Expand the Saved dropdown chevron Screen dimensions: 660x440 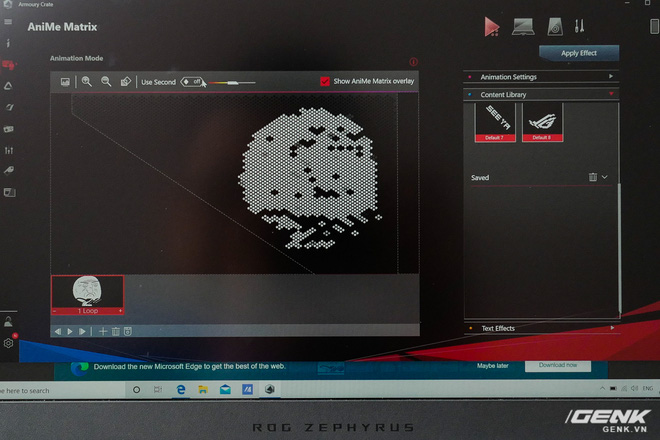click(x=605, y=177)
